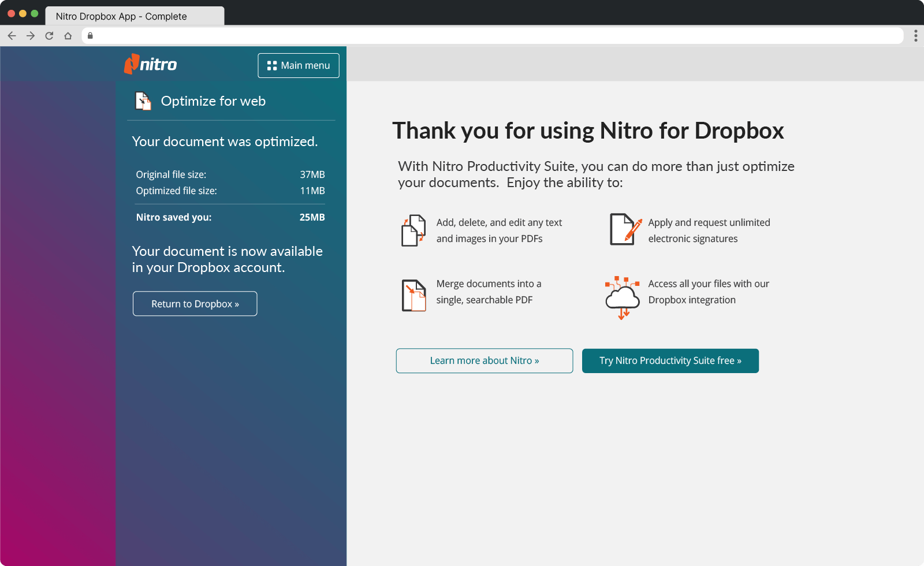This screenshot has height=566, width=924.
Task: Maximize the window with green button
Action: [34, 13]
